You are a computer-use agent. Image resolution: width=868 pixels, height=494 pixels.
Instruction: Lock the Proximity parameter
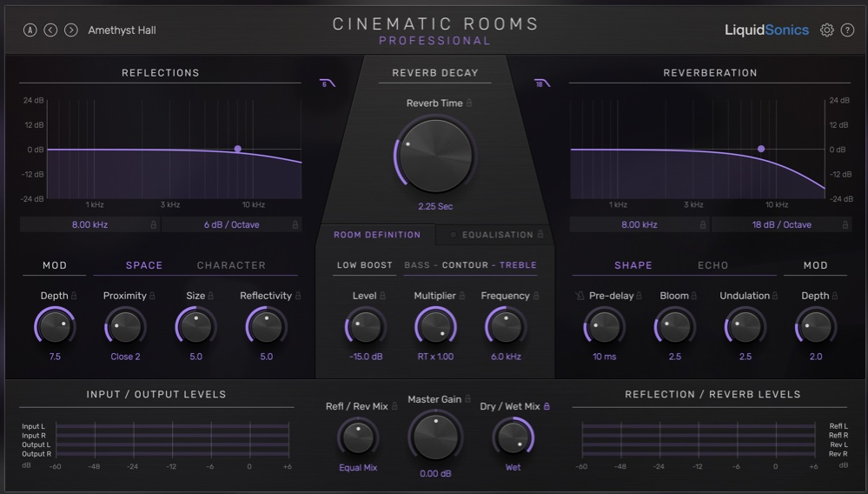click(152, 296)
